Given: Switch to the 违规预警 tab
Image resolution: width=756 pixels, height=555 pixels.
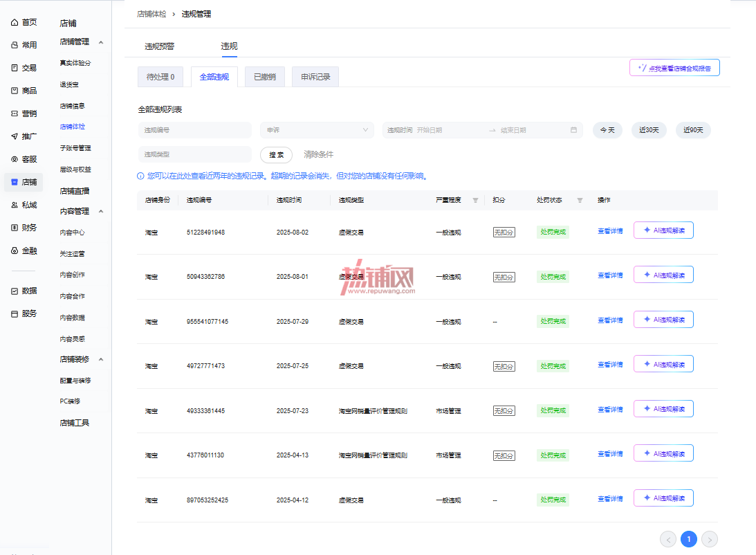Looking at the screenshot, I should click(x=160, y=46).
